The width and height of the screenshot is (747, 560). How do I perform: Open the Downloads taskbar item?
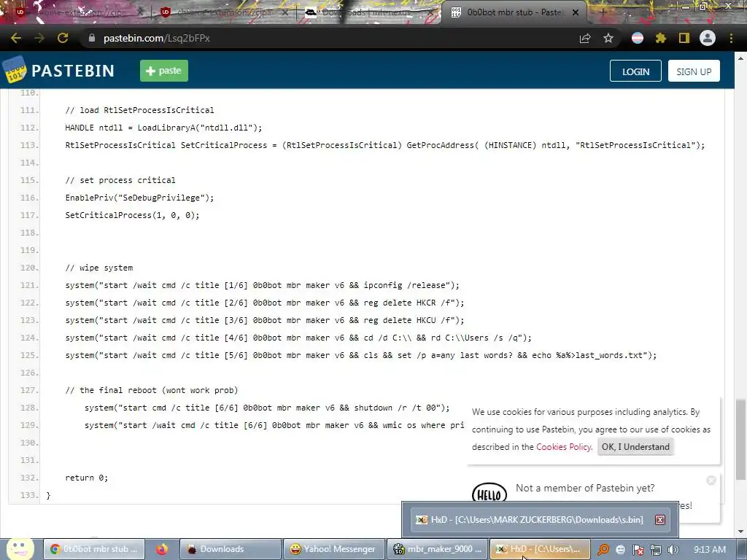pyautogui.click(x=230, y=549)
